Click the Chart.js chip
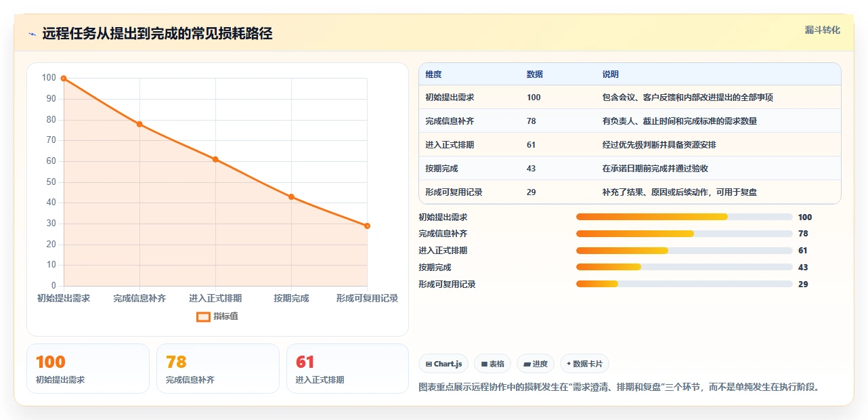The width and height of the screenshot is (868, 420). (443, 364)
